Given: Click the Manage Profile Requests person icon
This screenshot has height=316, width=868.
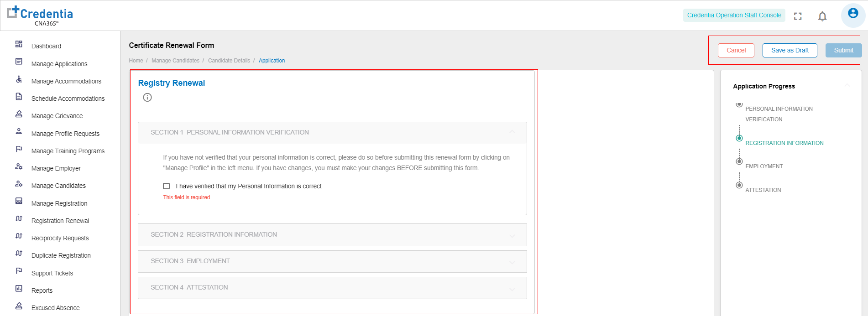Looking at the screenshot, I should [19, 131].
